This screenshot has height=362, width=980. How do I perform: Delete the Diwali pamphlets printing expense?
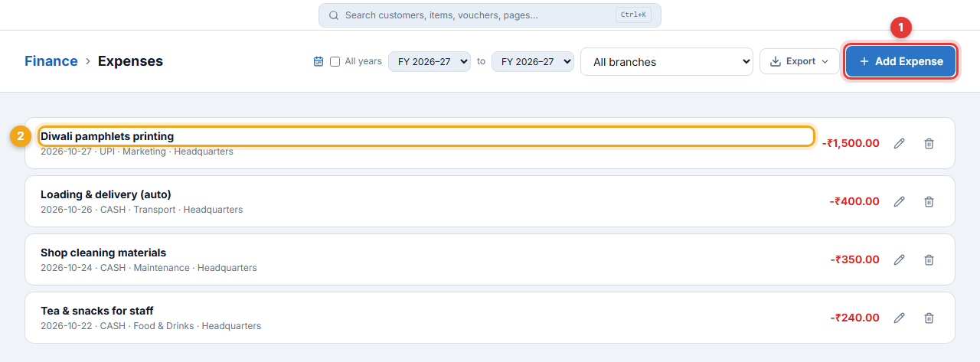(x=929, y=143)
